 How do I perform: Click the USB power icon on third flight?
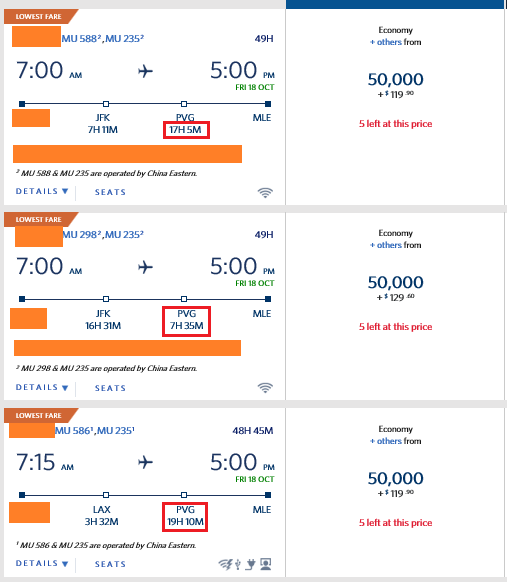pyautogui.click(x=238, y=565)
